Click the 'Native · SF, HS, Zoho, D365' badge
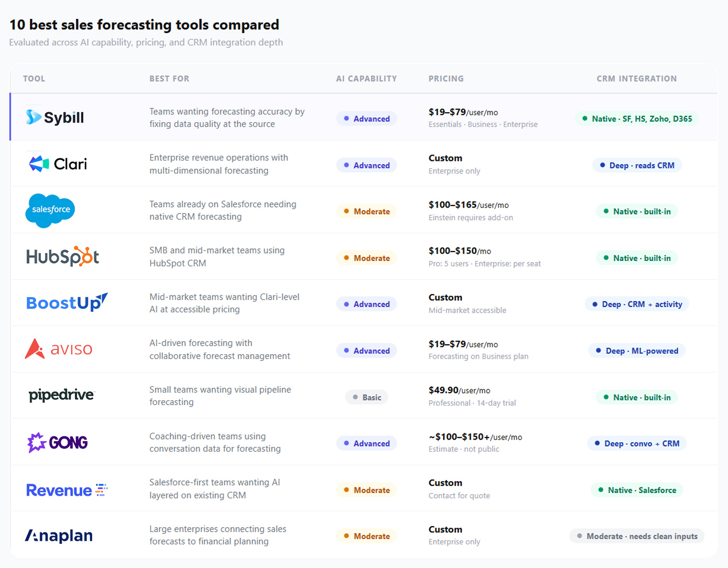This screenshot has width=728, height=568. click(x=637, y=119)
